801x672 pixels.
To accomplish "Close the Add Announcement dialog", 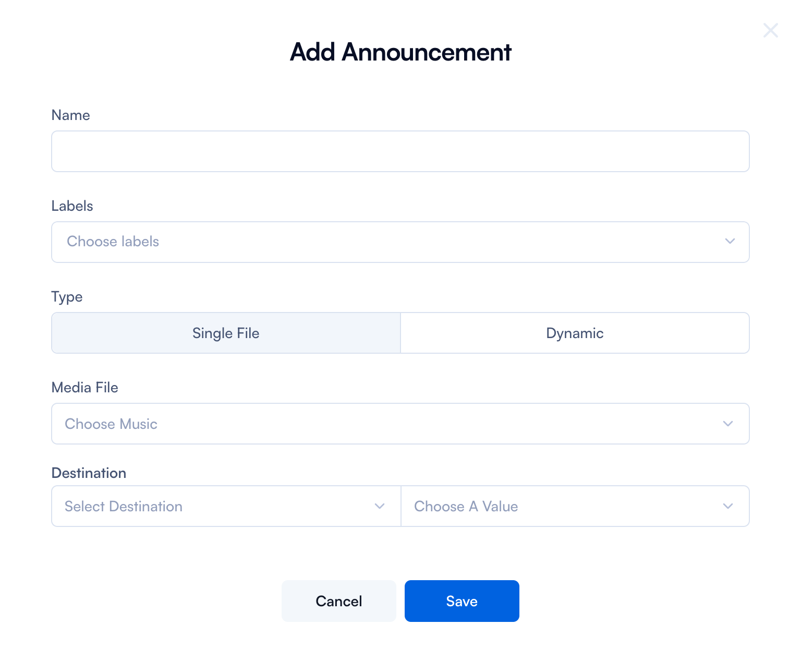I will point(770,31).
